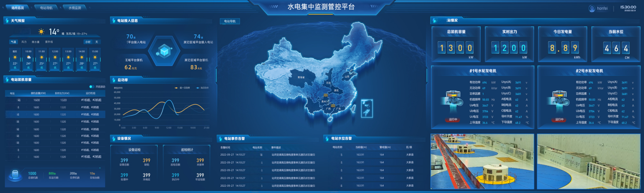Click the 前一日功率 chart legend item
644x193 pixels.
[x=183, y=88]
